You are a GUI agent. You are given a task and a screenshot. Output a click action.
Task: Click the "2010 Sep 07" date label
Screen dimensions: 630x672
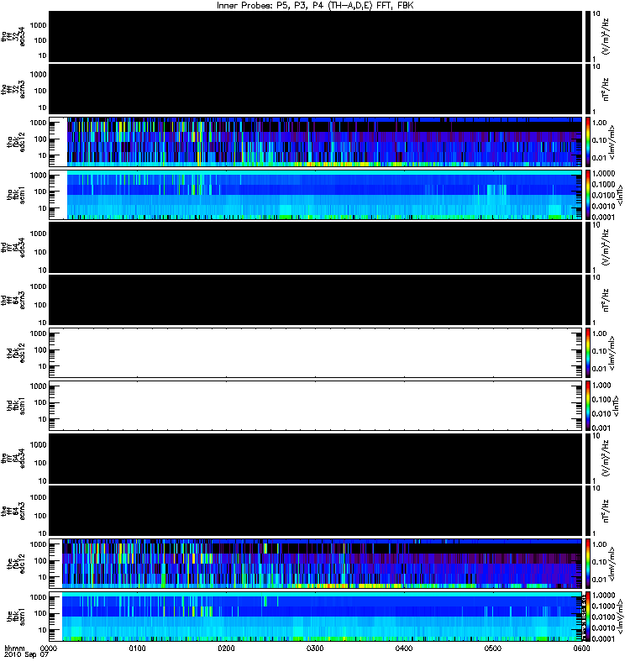click(x=27, y=655)
